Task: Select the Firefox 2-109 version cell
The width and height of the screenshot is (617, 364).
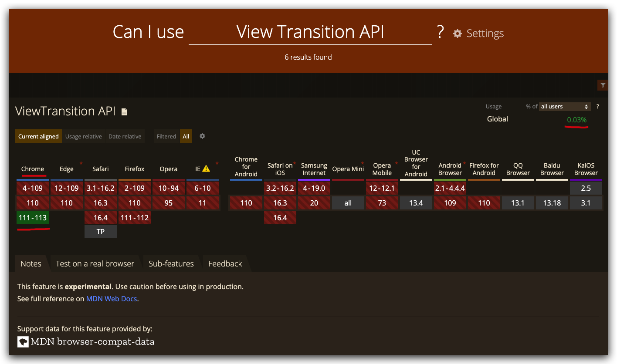Action: coord(135,188)
